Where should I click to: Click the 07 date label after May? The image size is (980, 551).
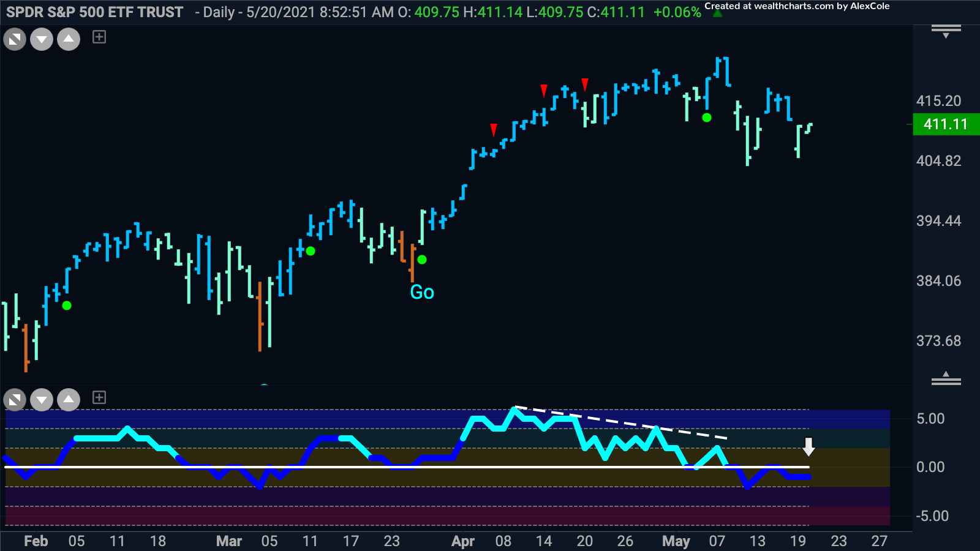717,541
